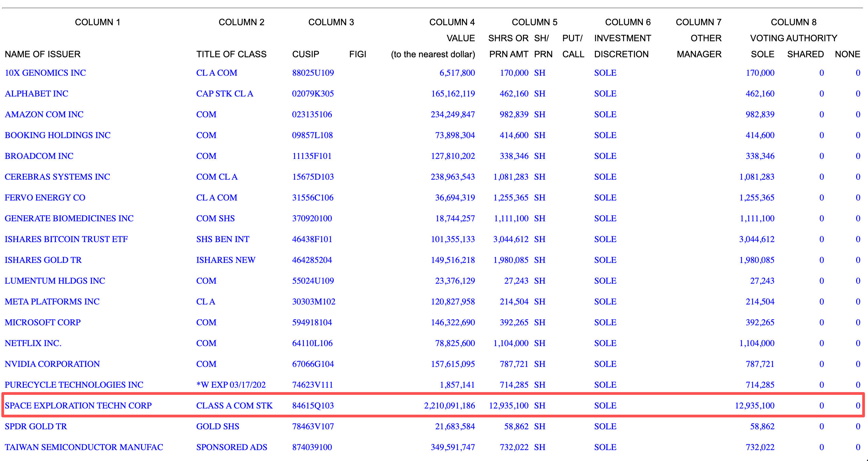Viewport: 868px width, 461px height.
Task: Click the "BROADCOM INC" issuer name
Action: click(39, 156)
